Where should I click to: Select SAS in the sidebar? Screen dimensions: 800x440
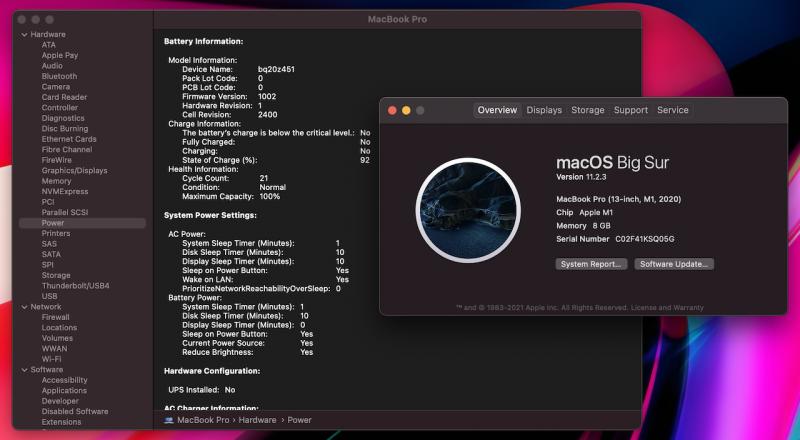pos(49,244)
